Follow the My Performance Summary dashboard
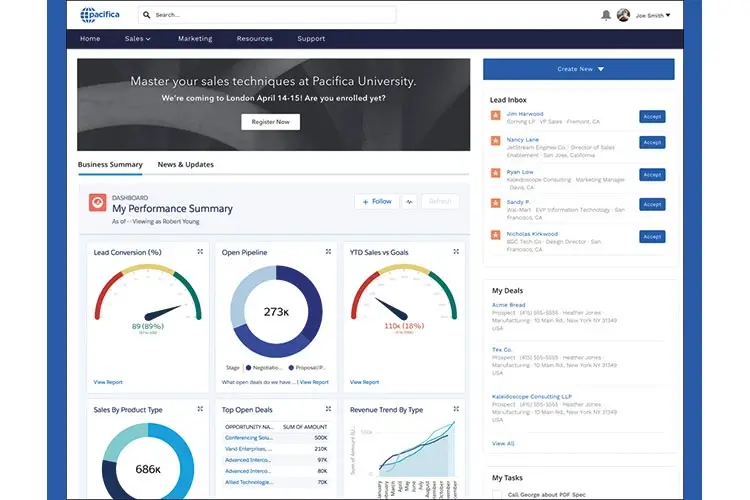 point(377,202)
